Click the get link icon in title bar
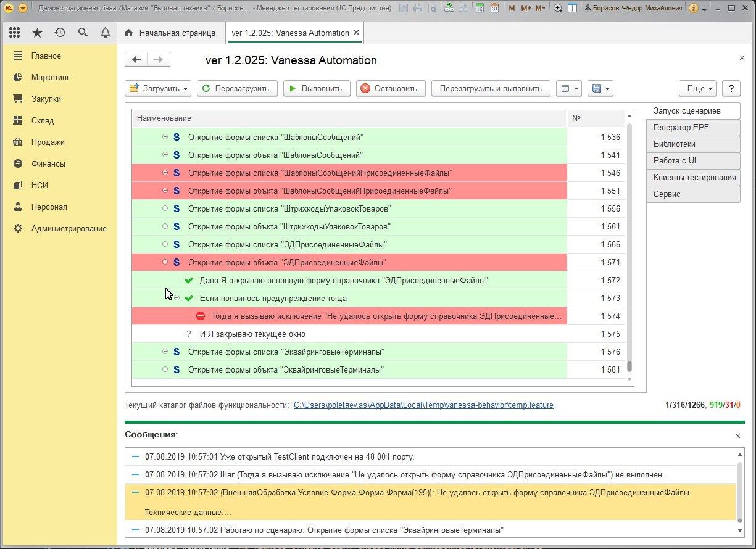 (x=449, y=9)
